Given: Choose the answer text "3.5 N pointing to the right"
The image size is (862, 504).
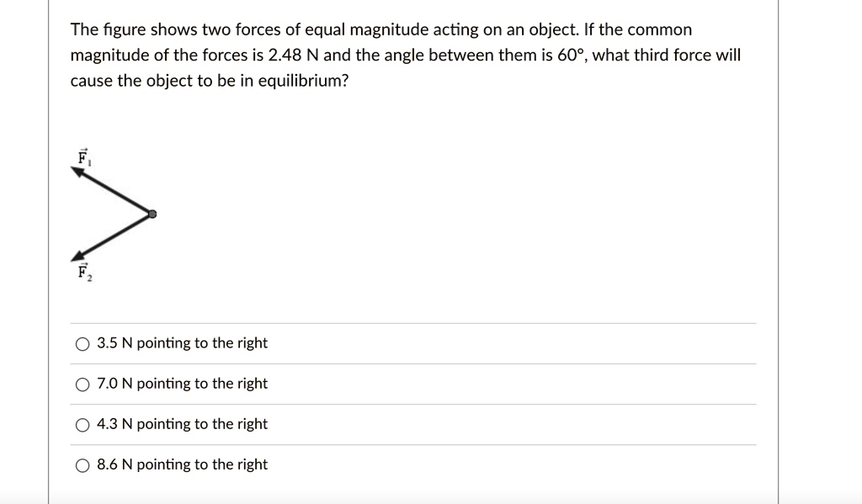Looking at the screenshot, I should (x=182, y=343).
